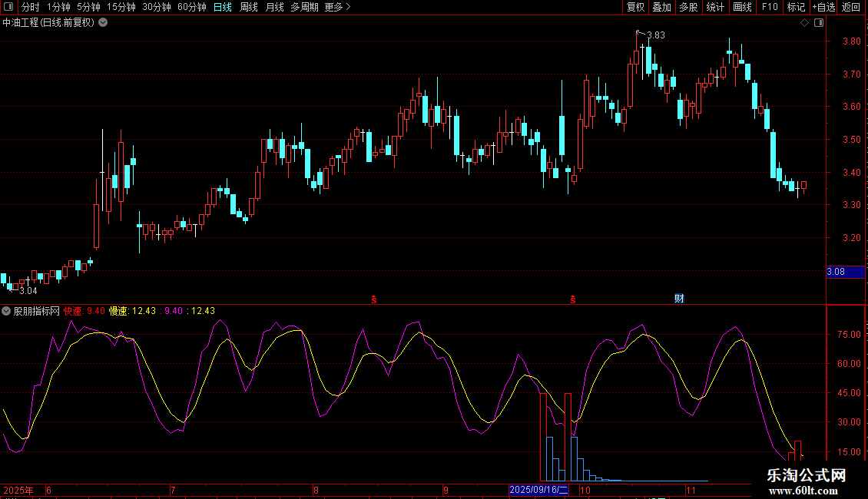Screen dimensions: 868x499
Task: Open 叠加 overlay comparison
Action: tap(661, 7)
